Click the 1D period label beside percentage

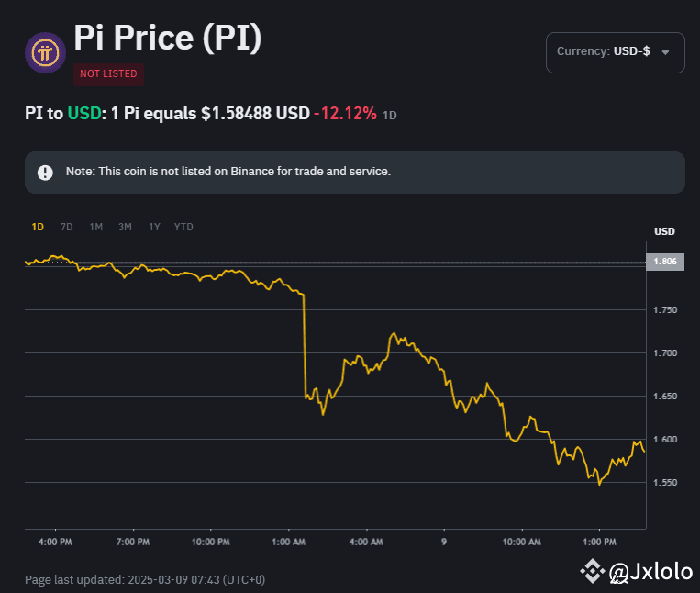pyautogui.click(x=390, y=116)
